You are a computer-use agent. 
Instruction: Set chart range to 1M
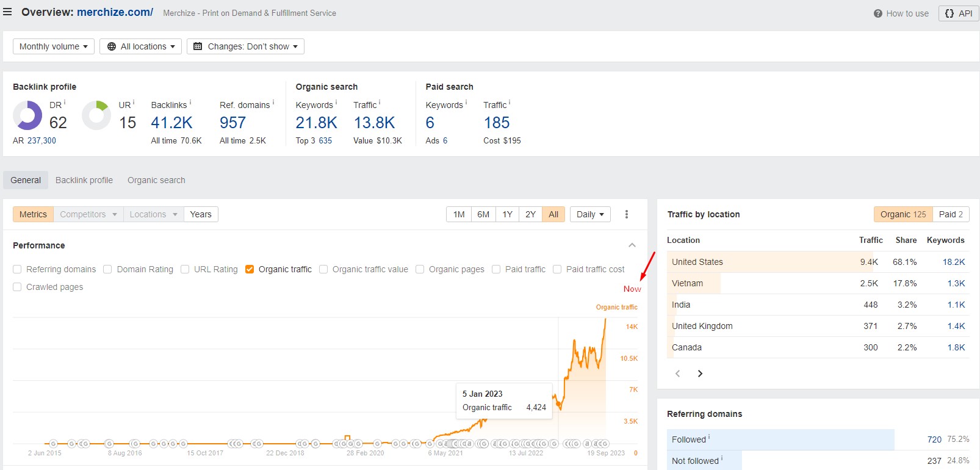[459, 214]
